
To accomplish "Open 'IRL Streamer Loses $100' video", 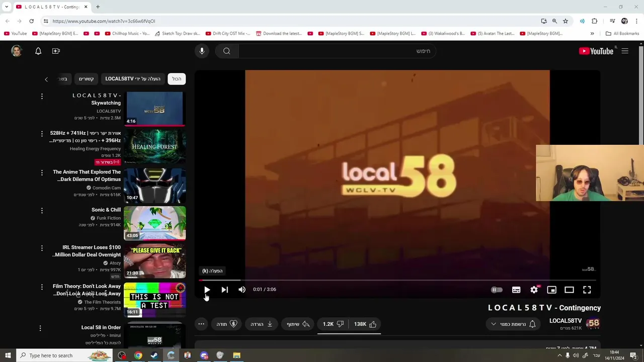I will click(87, 251).
